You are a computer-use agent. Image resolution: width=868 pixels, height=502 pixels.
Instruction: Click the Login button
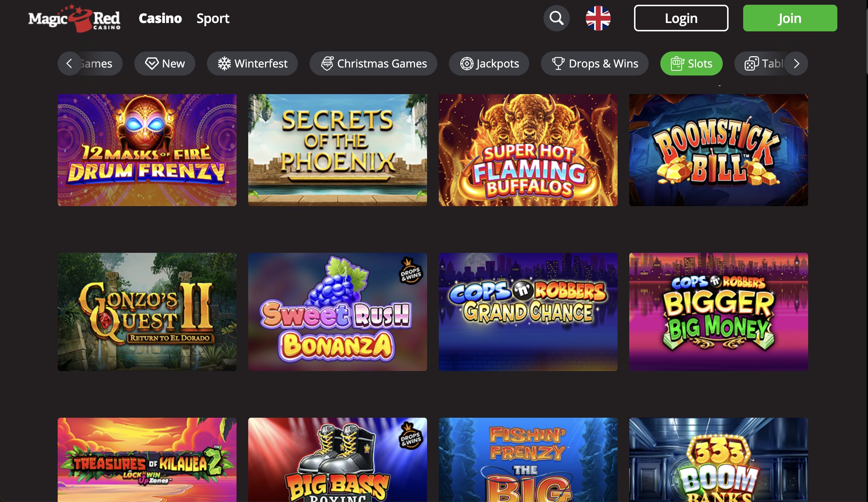[x=681, y=18]
